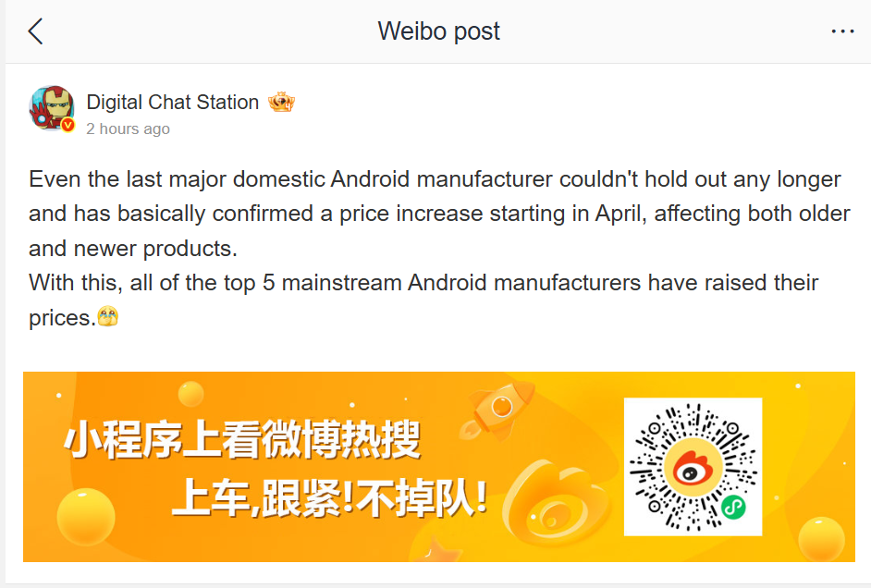Image resolution: width=871 pixels, height=588 pixels.
Task: Open the Digital Chat Station profile name
Action: click(x=172, y=102)
